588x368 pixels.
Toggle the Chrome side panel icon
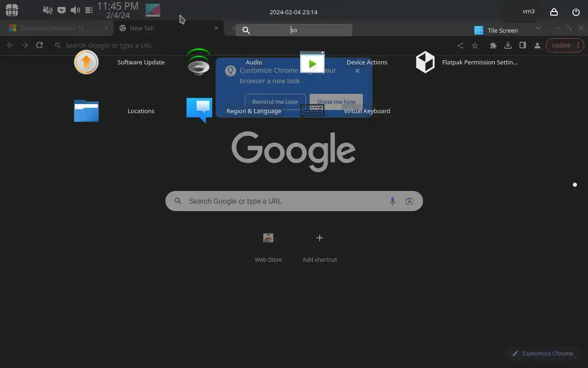523,45
